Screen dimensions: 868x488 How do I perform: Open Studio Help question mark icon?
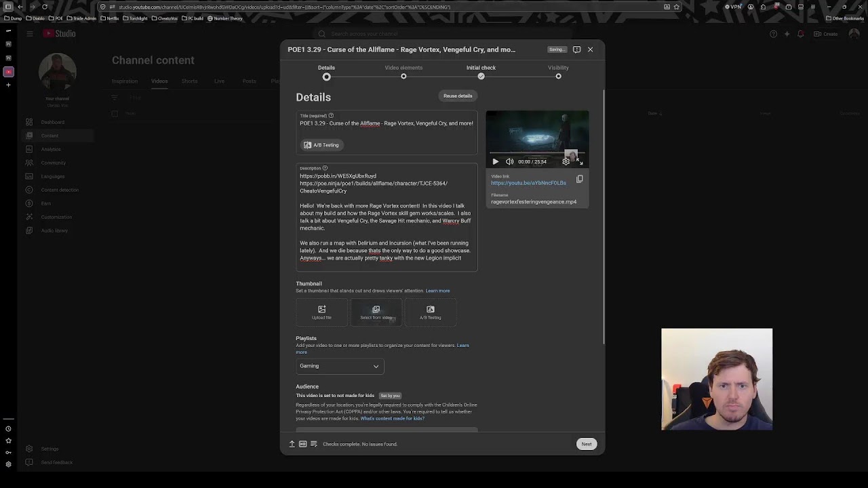pos(774,34)
